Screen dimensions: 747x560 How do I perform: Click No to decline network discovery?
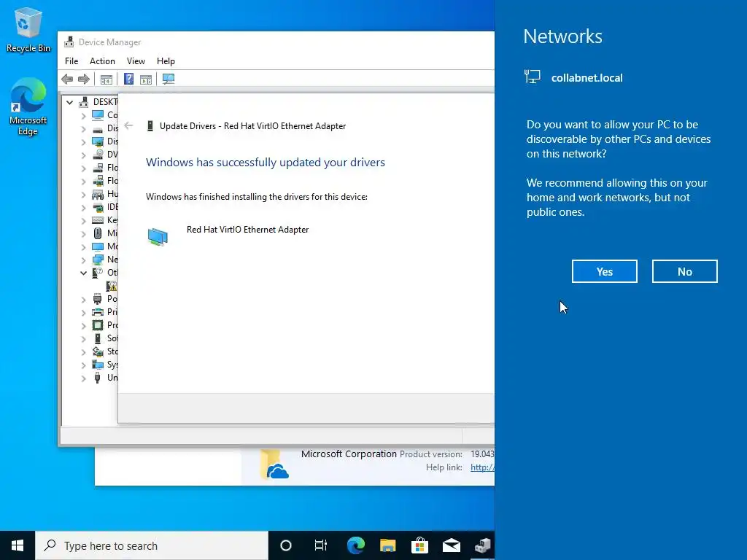point(684,271)
